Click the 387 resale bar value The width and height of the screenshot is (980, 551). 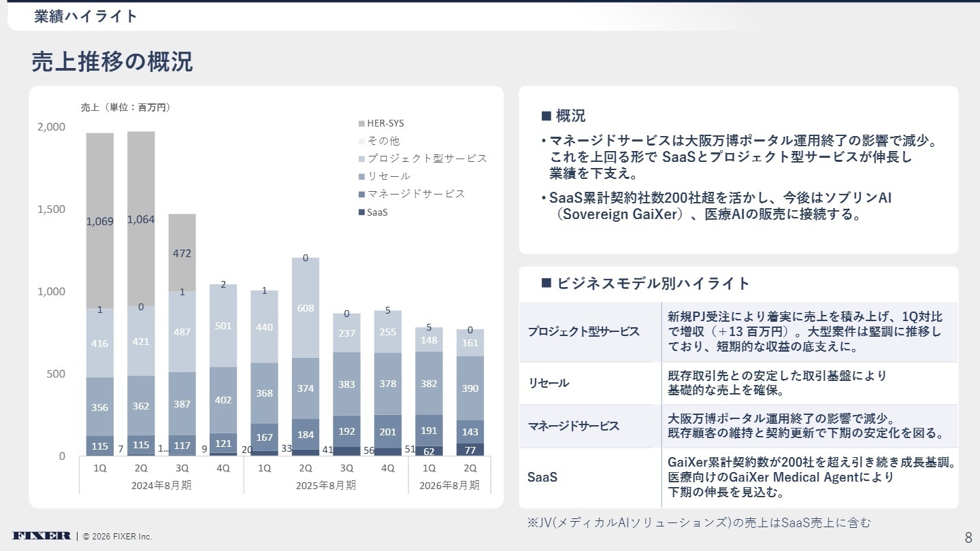pyautogui.click(x=182, y=404)
